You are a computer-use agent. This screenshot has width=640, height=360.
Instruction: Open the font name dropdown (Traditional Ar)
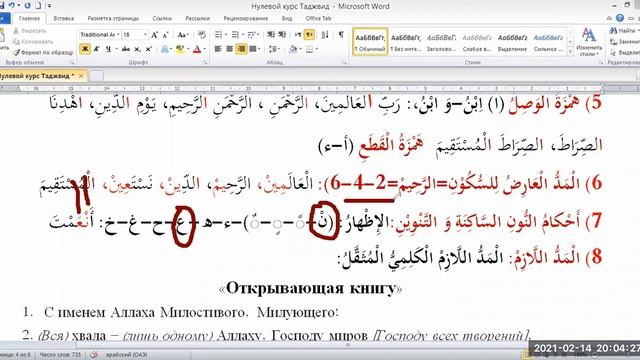[x=118, y=35]
